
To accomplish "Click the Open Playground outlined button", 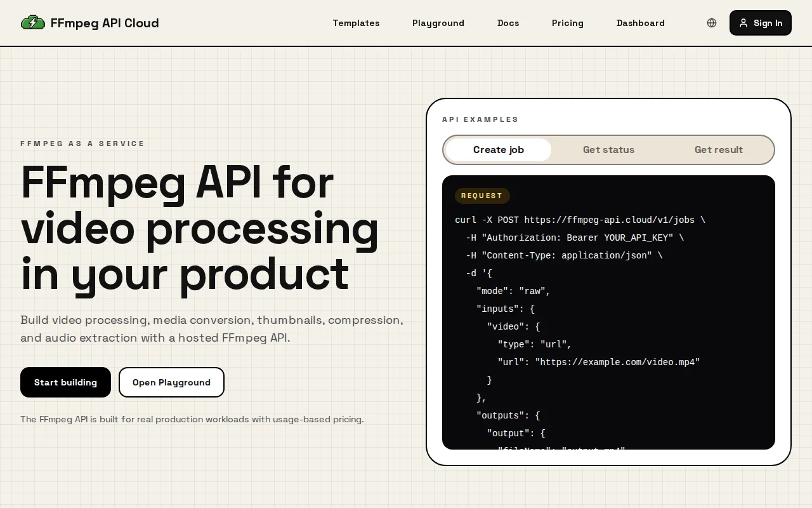I will 171,382.
